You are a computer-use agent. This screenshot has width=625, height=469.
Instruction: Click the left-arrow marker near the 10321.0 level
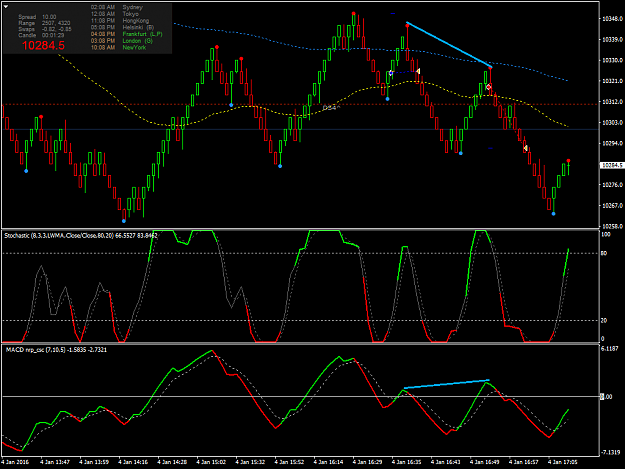[x=418, y=71]
